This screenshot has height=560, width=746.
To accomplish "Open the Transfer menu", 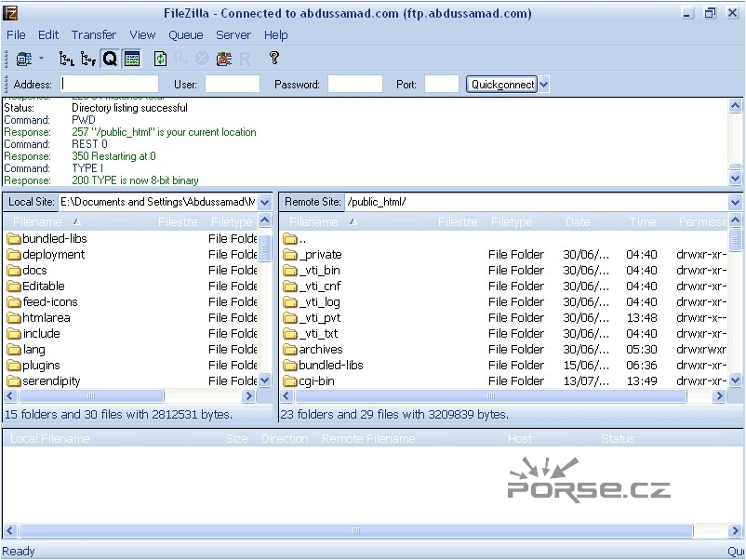I will pyautogui.click(x=94, y=34).
